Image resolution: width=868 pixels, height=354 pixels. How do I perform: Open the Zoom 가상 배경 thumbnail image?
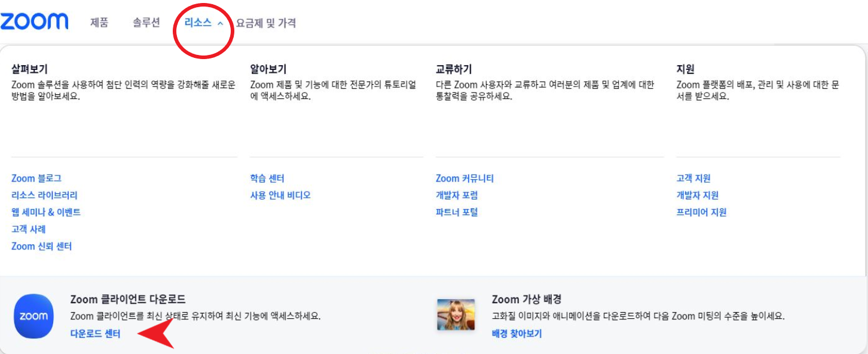pyautogui.click(x=456, y=315)
